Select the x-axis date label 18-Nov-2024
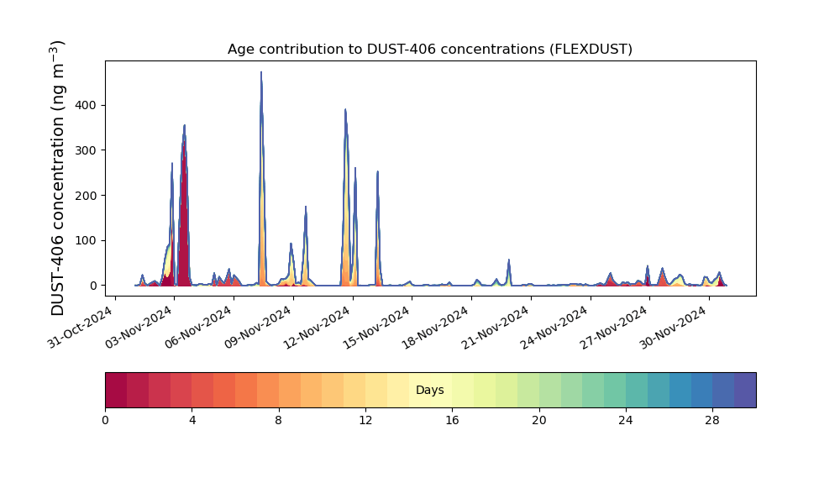This screenshot has width=840, height=504. pos(437,327)
